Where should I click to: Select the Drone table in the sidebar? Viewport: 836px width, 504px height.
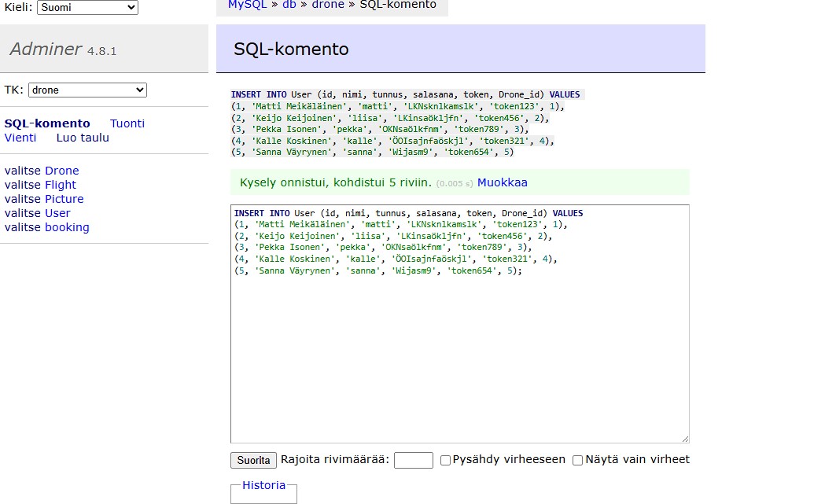click(61, 171)
